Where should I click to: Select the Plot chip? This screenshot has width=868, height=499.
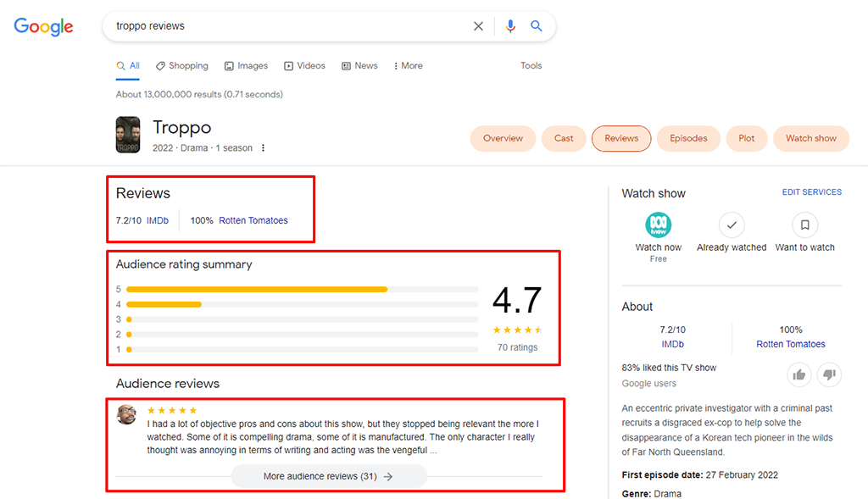click(x=746, y=138)
